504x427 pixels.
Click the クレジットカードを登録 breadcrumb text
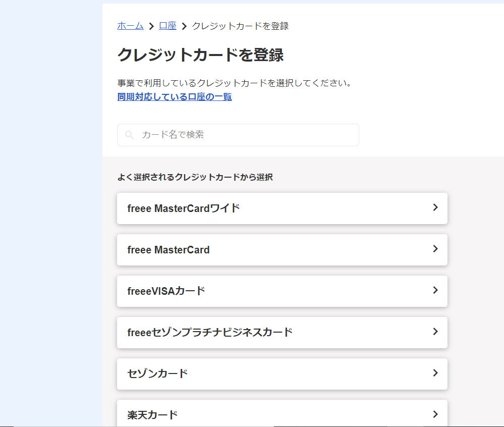tap(240, 26)
